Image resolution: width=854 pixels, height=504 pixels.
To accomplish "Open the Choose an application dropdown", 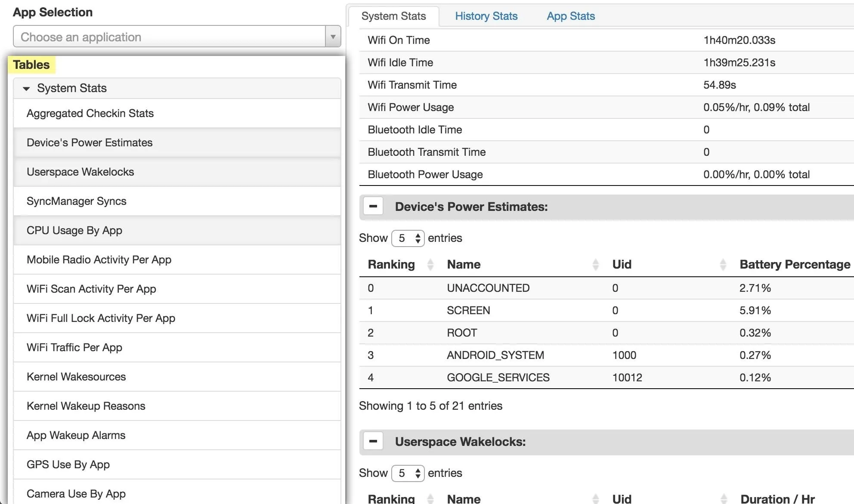I will (177, 37).
